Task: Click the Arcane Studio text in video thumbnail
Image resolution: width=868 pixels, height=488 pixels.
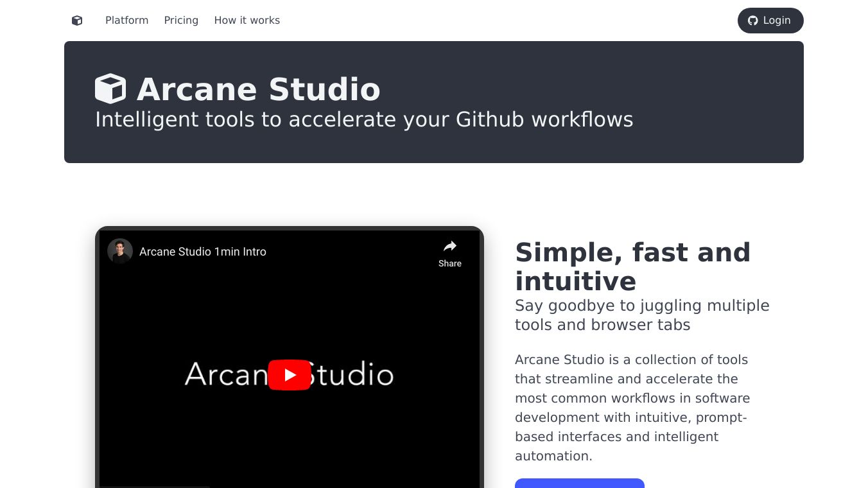Action: tap(290, 374)
